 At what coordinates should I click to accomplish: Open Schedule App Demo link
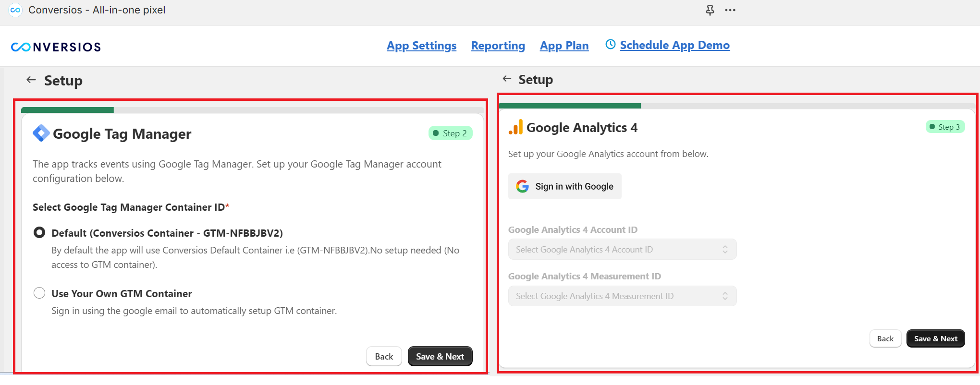click(x=674, y=45)
